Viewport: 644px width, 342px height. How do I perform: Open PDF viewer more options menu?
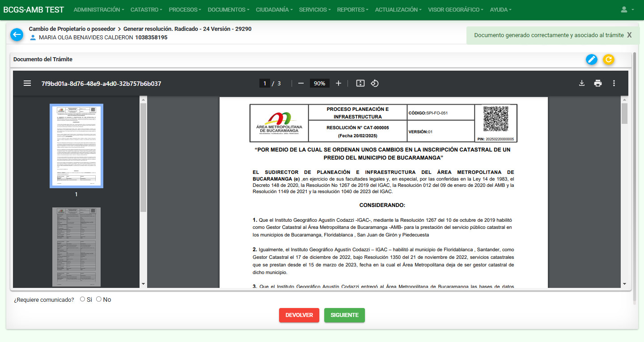pyautogui.click(x=614, y=83)
